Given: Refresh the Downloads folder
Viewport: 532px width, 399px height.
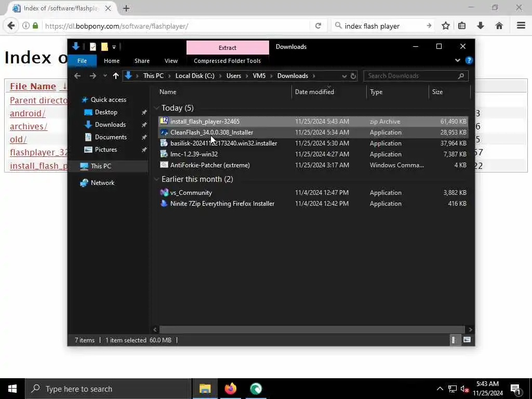Looking at the screenshot, I should click(353, 76).
